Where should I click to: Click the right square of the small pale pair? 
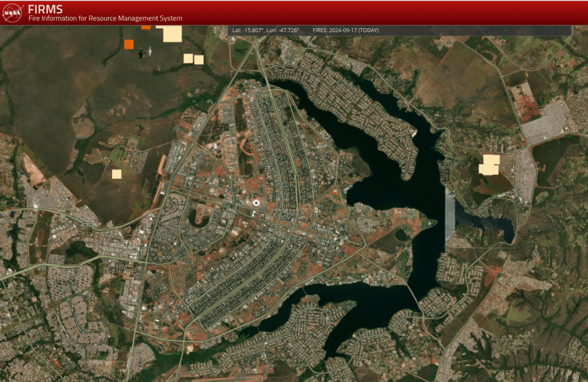pyautogui.click(x=199, y=60)
